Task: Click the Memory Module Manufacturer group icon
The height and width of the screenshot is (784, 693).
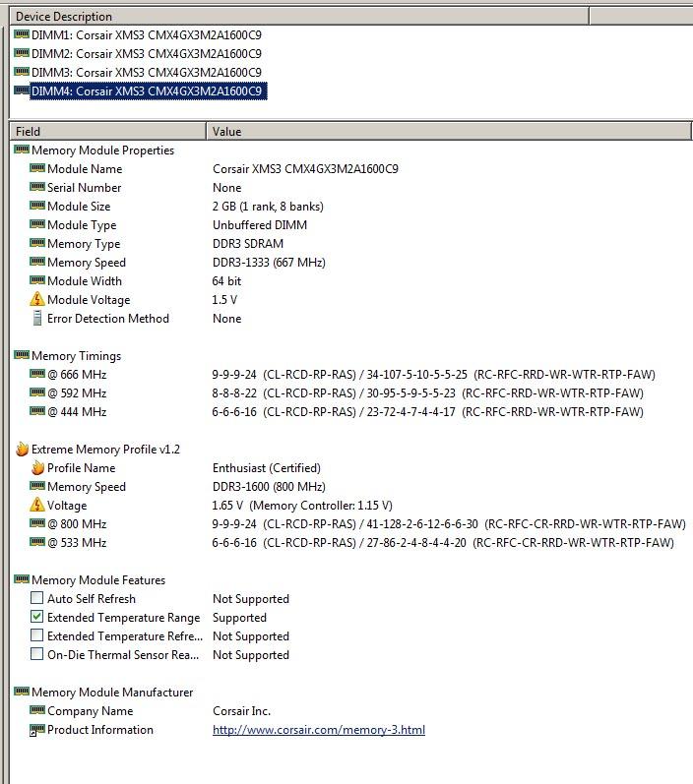Action: [22, 691]
